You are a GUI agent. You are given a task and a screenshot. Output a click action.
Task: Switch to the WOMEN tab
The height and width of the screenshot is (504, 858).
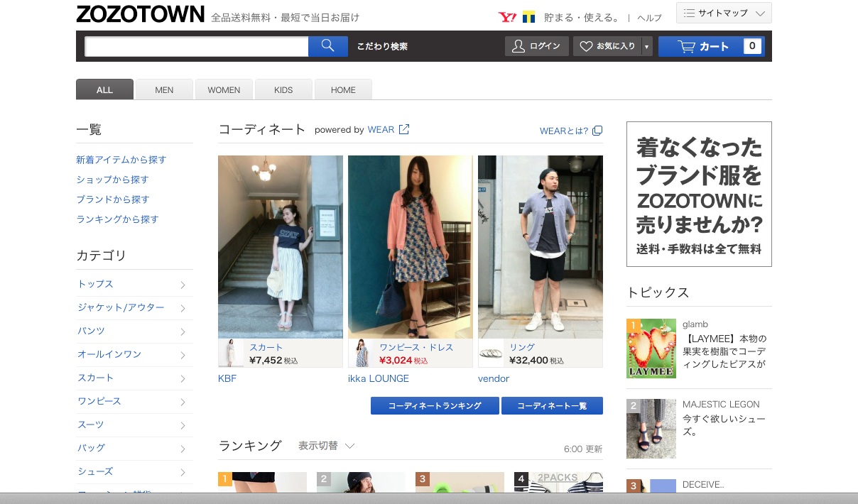(224, 89)
